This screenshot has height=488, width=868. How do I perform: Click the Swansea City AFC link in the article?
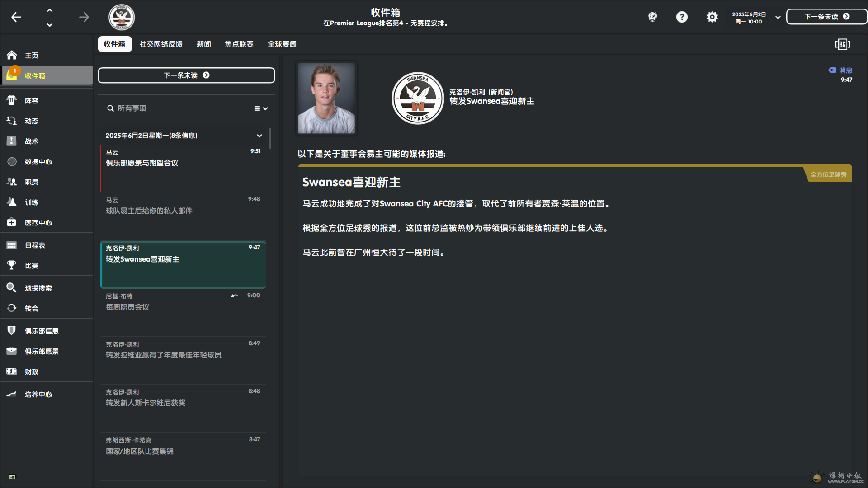point(413,204)
